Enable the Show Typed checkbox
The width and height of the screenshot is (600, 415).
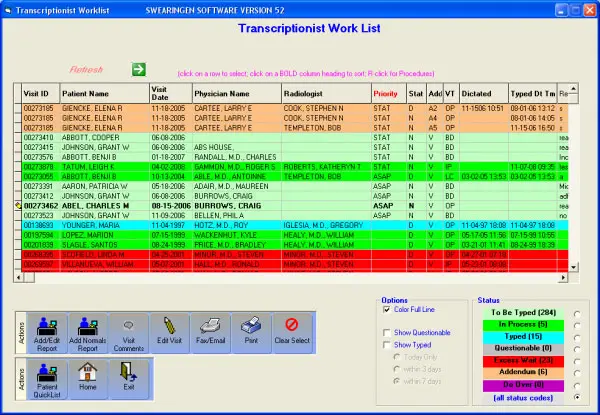point(386,345)
